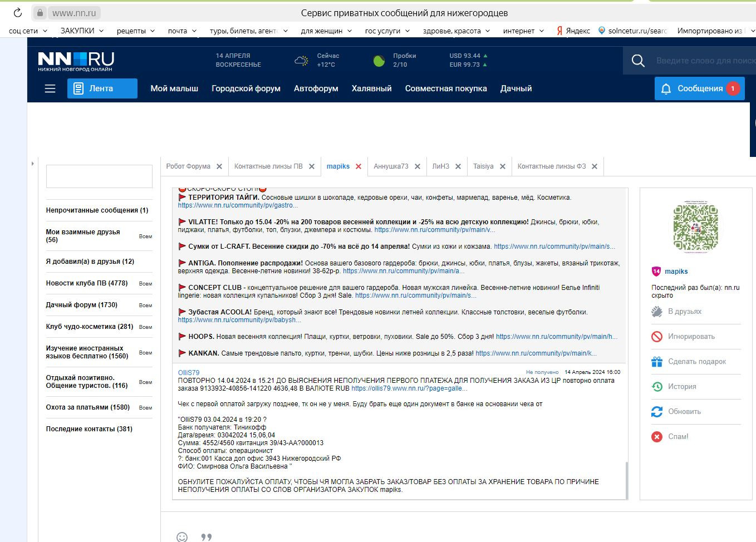
Task: Open Городской форум menu item
Action: [x=246, y=88]
